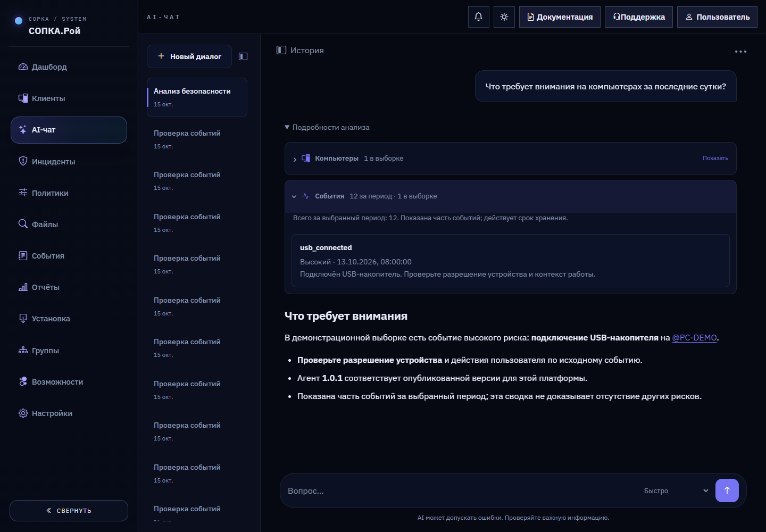Click Показать link in Компьютеры row

(x=715, y=158)
